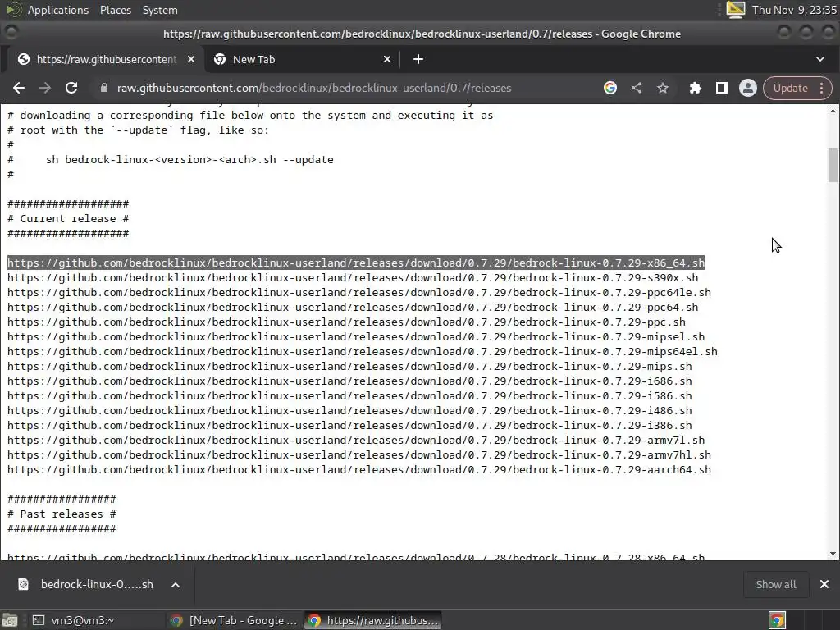Open the profile avatar menu

pos(748,89)
